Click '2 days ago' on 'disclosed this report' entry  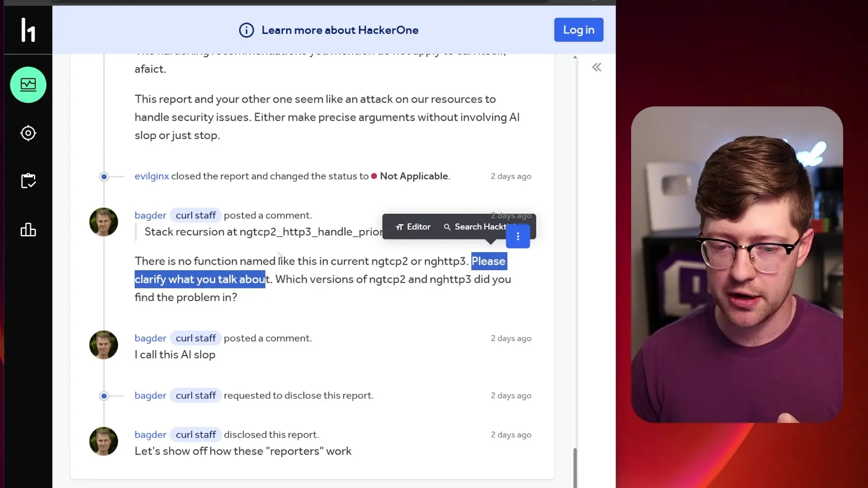point(511,435)
